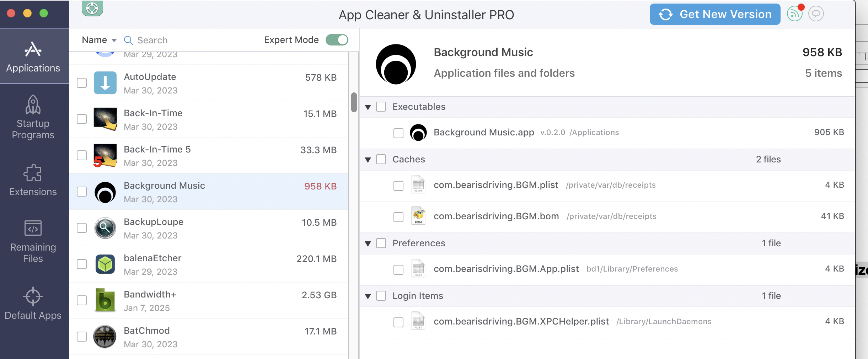
Task: Open the Extensions puzzle piece icon
Action: [32, 173]
